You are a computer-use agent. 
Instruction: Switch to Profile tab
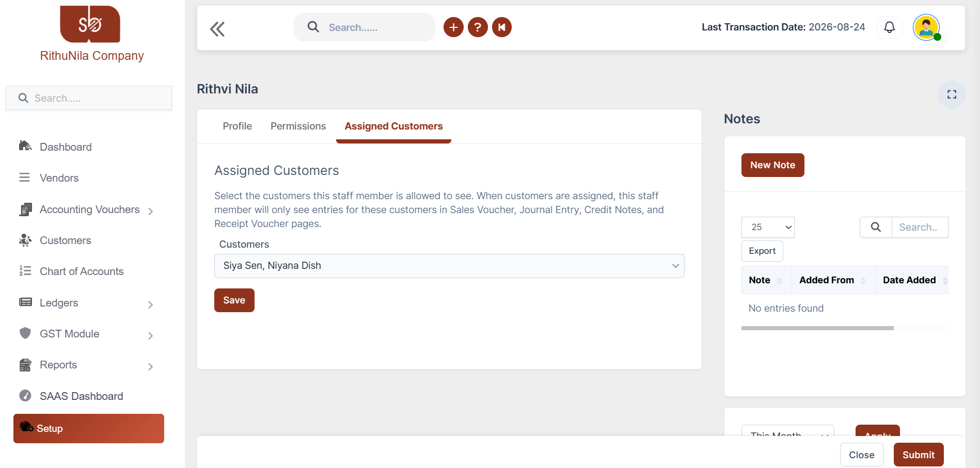point(238,126)
